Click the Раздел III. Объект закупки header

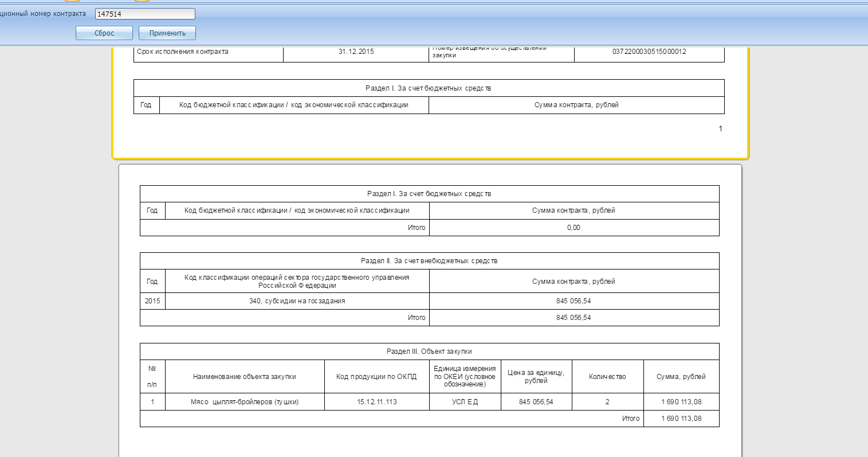click(429, 351)
